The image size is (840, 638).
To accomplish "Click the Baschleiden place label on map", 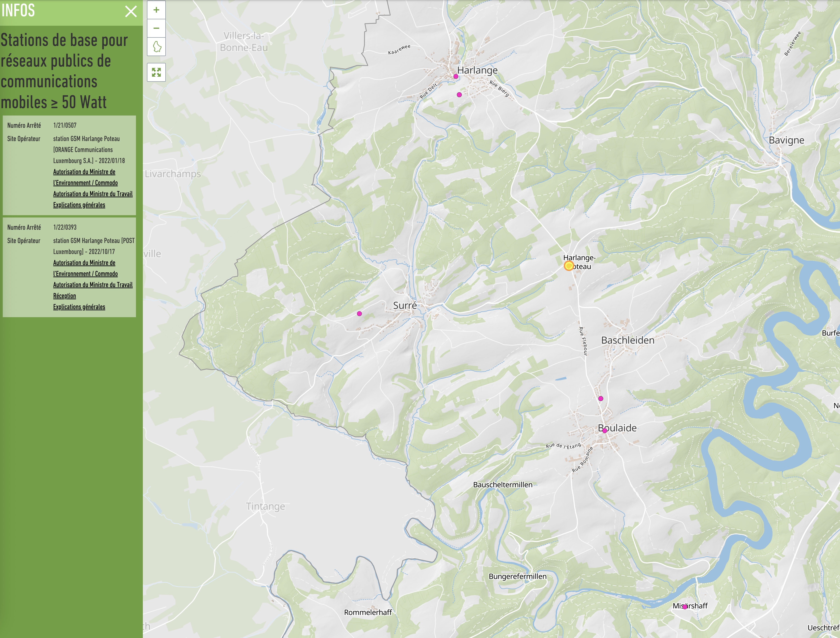I will [628, 340].
